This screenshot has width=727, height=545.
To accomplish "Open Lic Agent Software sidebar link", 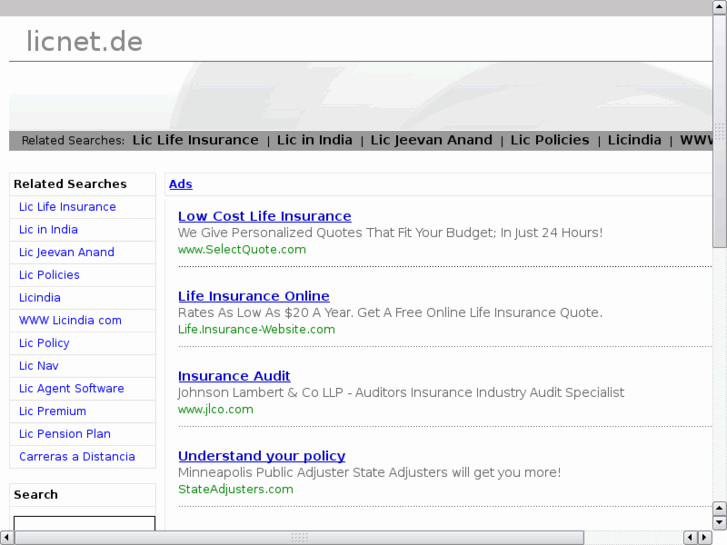I will (71, 389).
